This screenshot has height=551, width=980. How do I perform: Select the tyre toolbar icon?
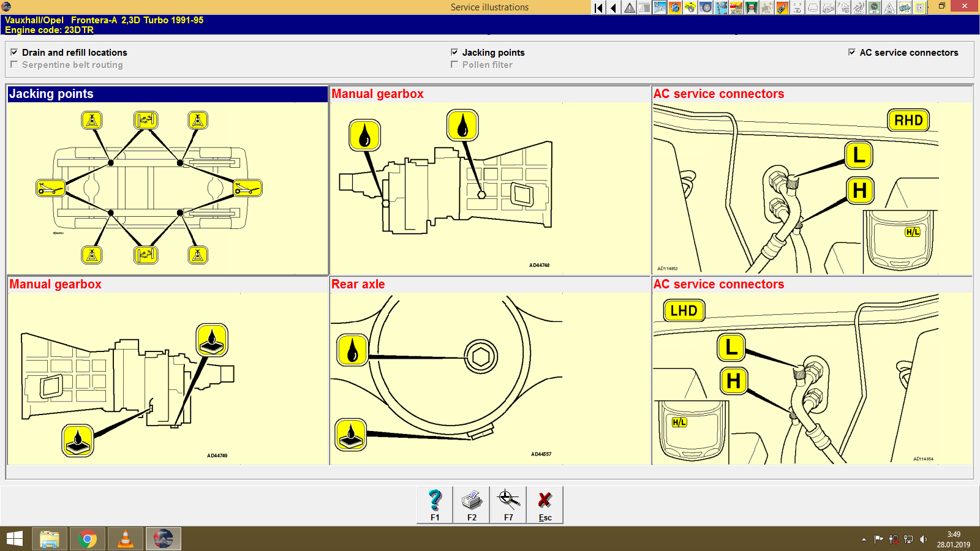click(704, 7)
